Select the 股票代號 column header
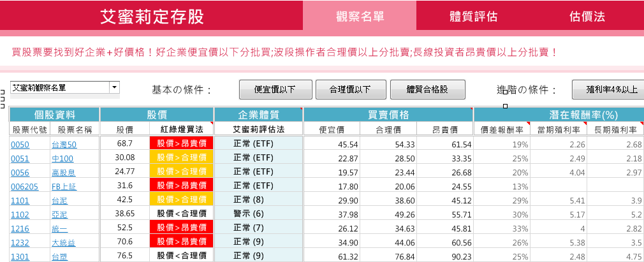This screenshot has width=644, height=262. [30, 129]
